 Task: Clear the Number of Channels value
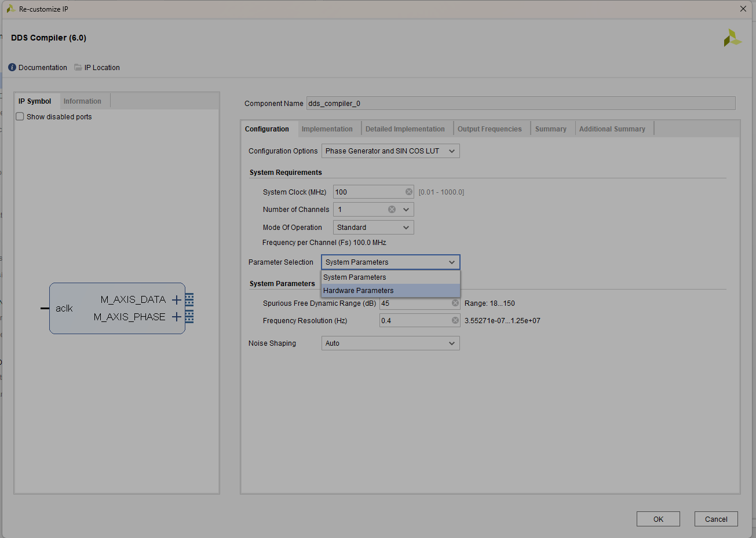pos(392,210)
